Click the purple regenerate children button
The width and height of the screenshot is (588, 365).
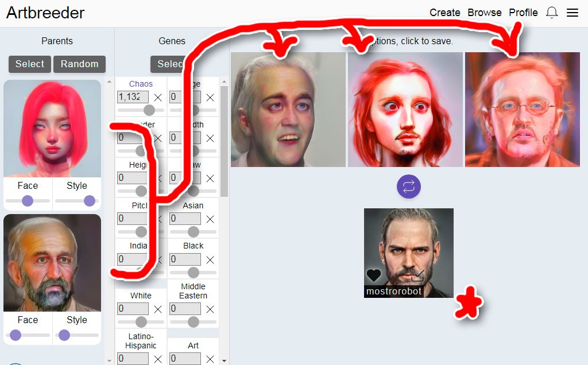click(x=409, y=187)
